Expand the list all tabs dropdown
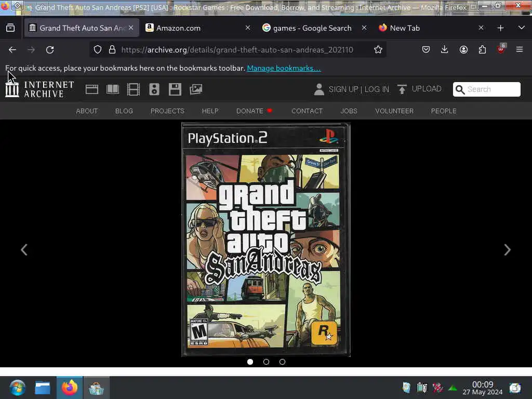Viewport: 532px width, 399px height. [x=522, y=28]
